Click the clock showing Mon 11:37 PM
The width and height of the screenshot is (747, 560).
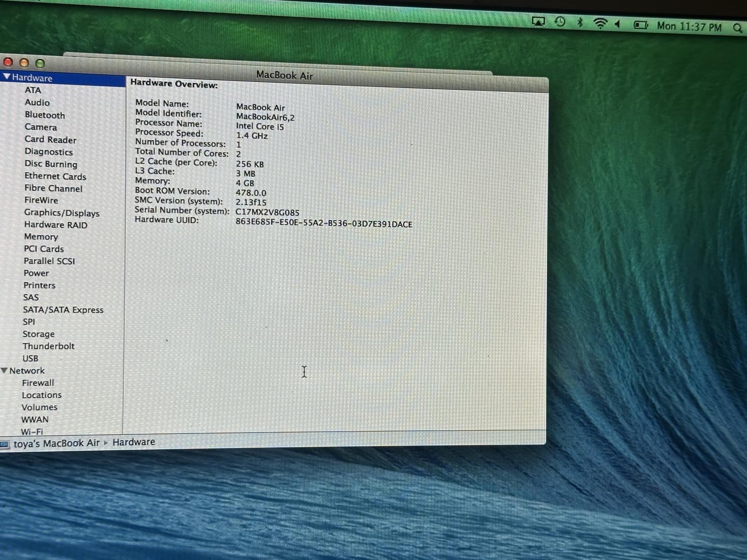click(x=689, y=26)
